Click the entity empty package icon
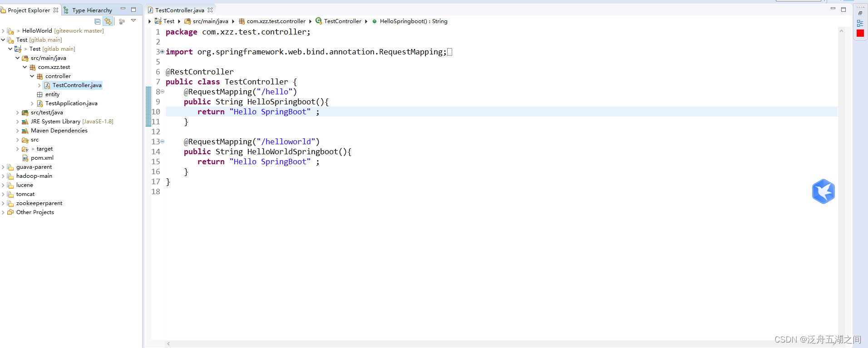The image size is (868, 348). (39, 94)
